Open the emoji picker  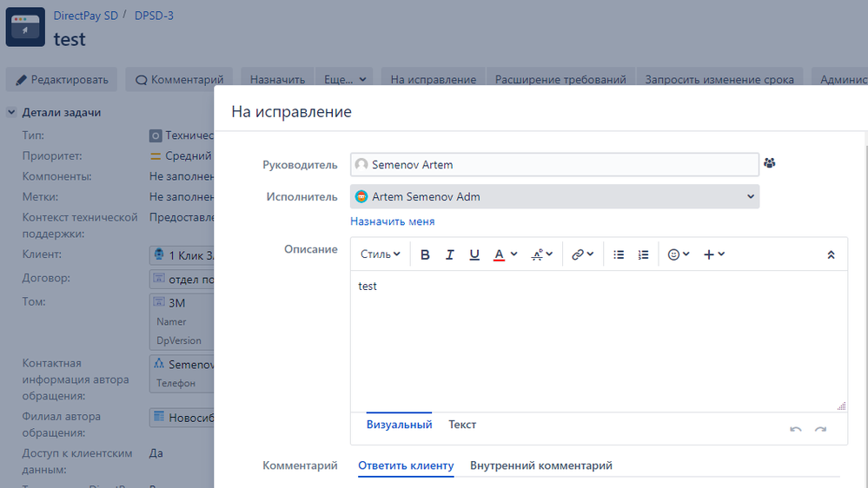(678, 254)
